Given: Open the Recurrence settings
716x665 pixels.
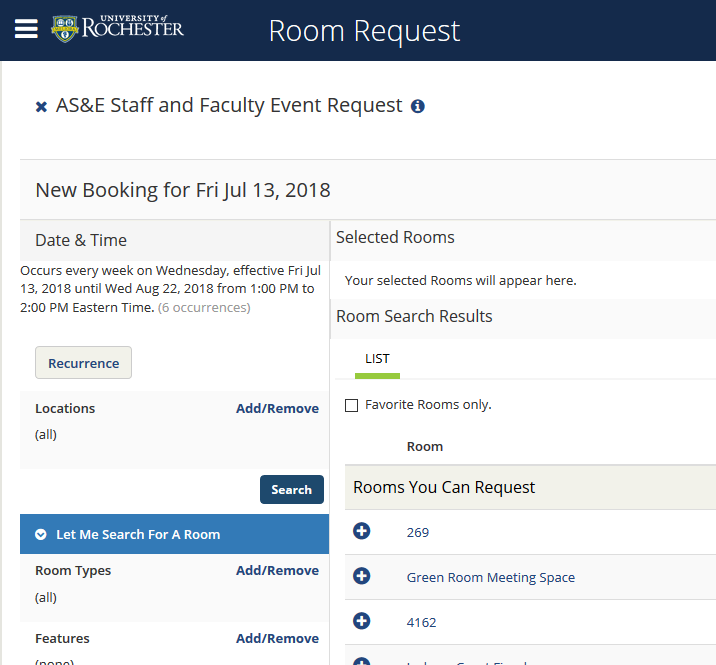Looking at the screenshot, I should tap(84, 363).
